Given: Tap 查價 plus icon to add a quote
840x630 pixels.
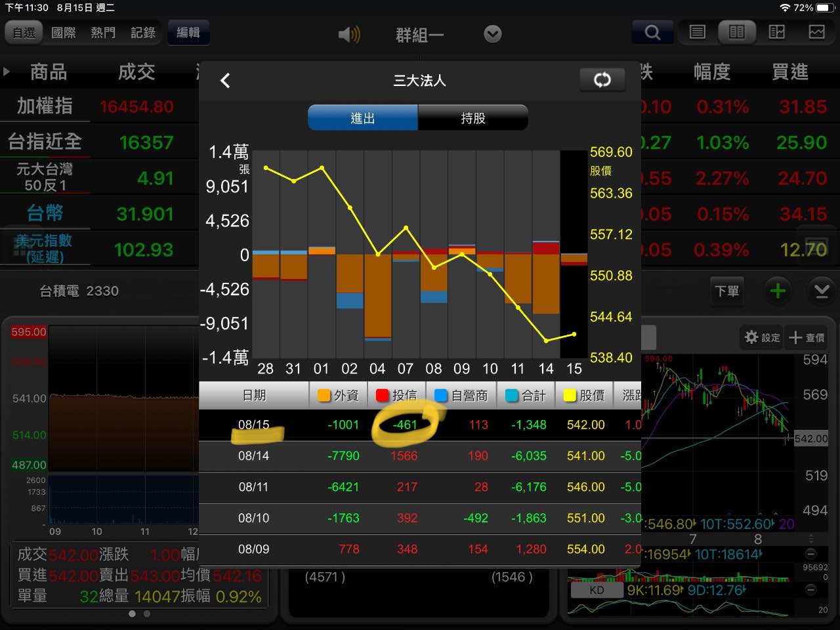Looking at the screenshot, I should coord(806,337).
